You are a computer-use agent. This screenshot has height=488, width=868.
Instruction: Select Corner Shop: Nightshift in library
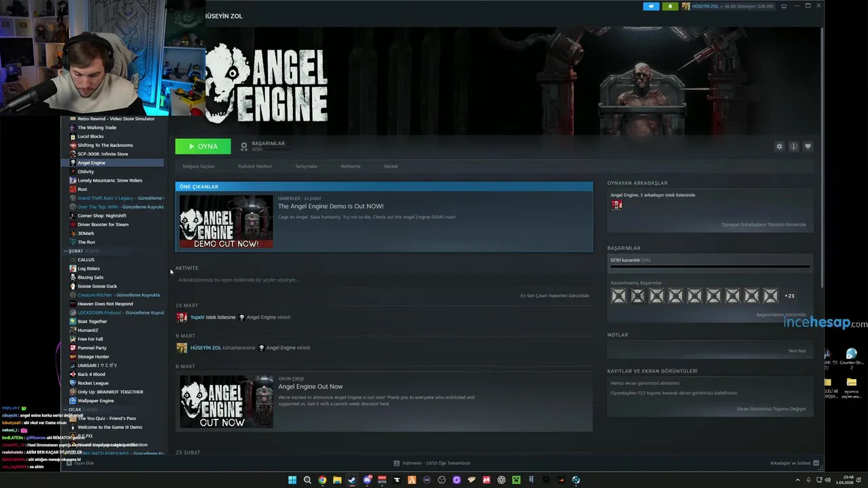click(102, 216)
